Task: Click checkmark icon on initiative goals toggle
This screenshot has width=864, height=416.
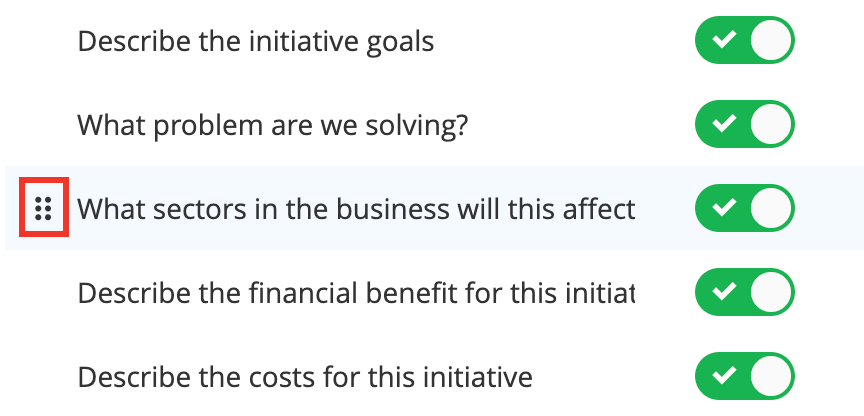Action: [x=723, y=40]
